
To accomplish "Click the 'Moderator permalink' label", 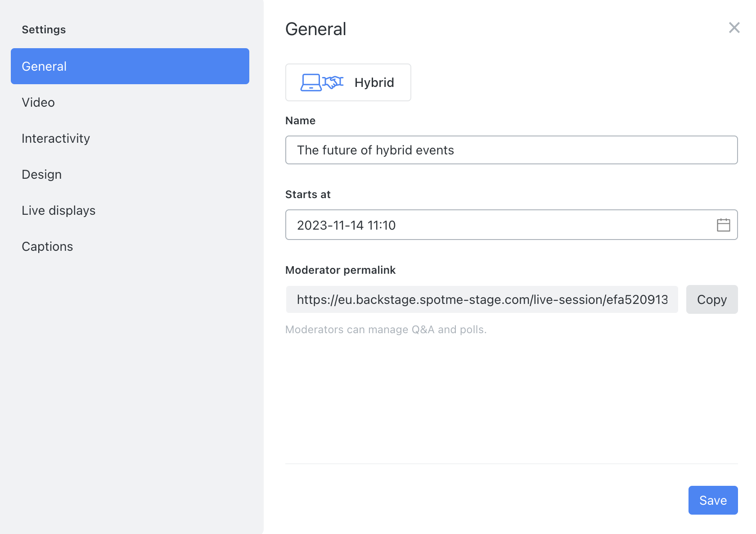I will pyautogui.click(x=340, y=270).
